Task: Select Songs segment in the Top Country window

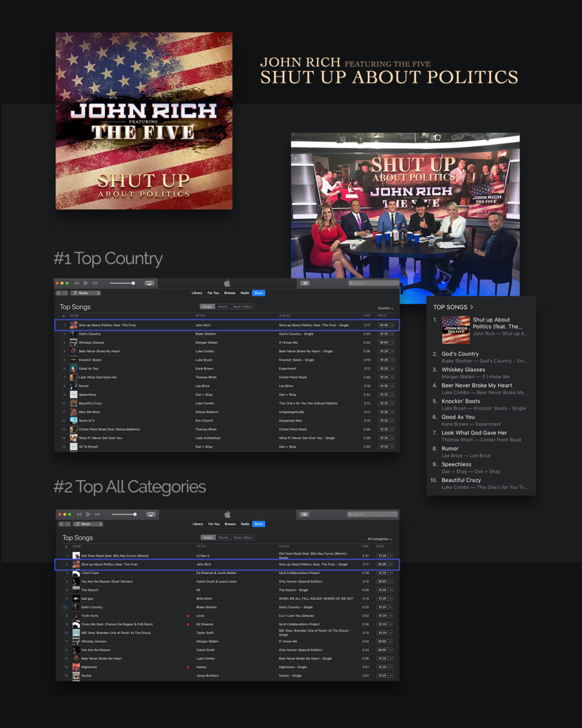Action: 207,307
